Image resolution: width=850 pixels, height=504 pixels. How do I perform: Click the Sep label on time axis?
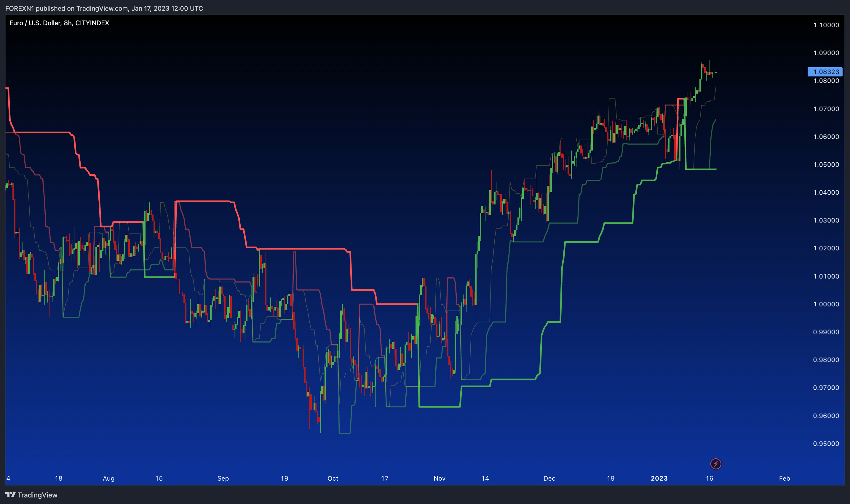(x=223, y=478)
